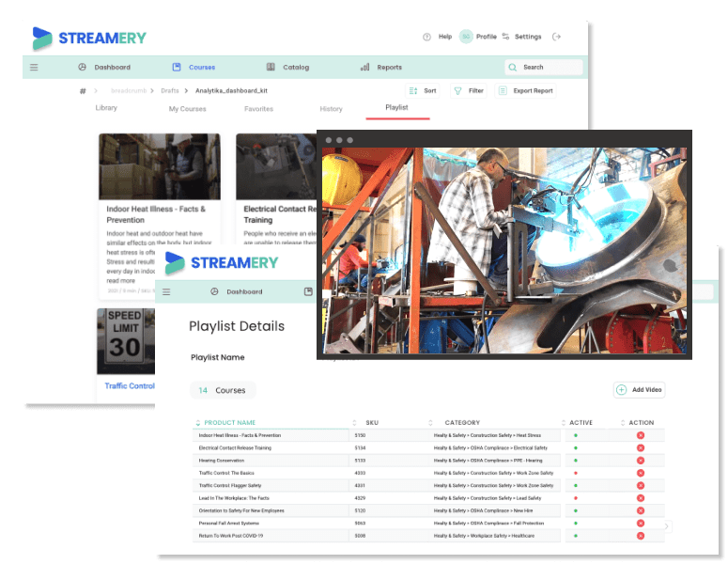This screenshot has width=728, height=564.
Task: Click courses icon in Playlist Details nav bar
Action: tap(308, 291)
